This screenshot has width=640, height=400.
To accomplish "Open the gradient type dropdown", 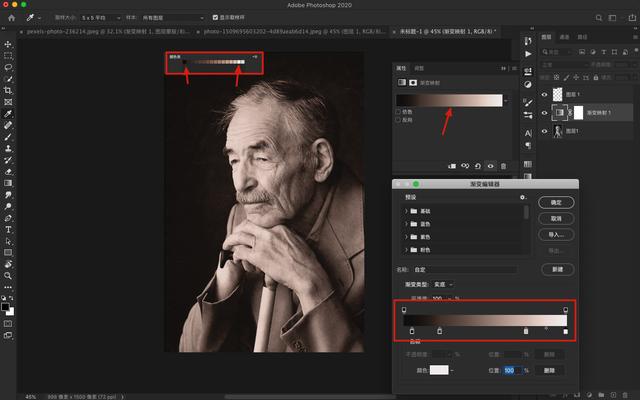I will tap(443, 284).
